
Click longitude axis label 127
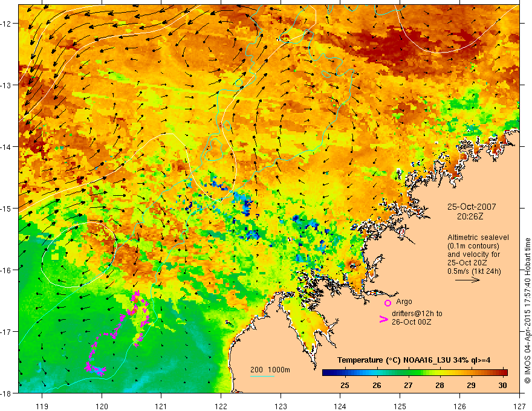(519, 406)
